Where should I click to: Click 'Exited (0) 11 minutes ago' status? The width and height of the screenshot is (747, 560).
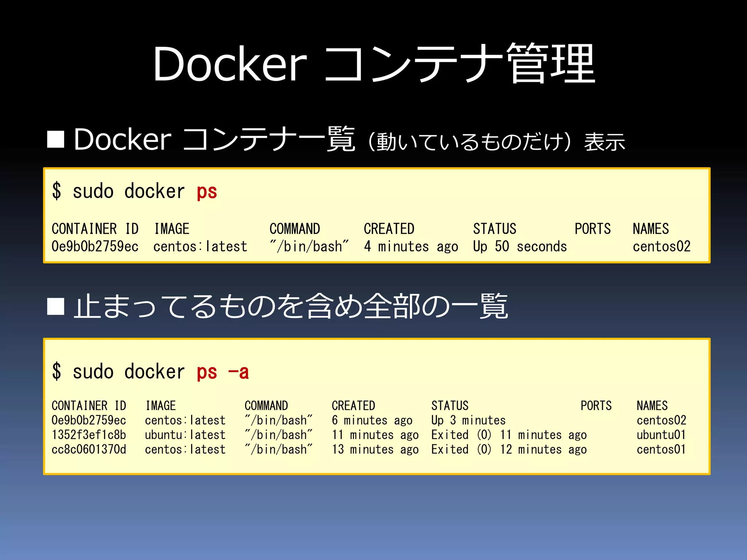[x=509, y=435]
